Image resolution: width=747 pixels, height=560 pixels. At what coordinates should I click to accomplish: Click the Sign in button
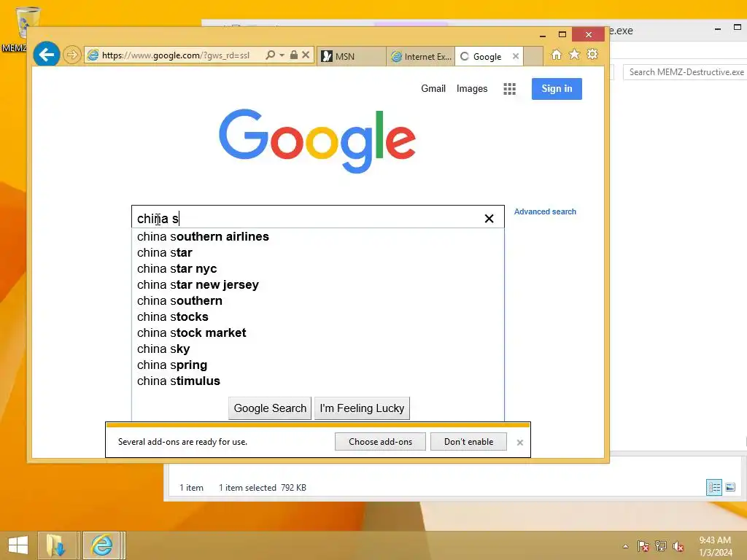(557, 88)
